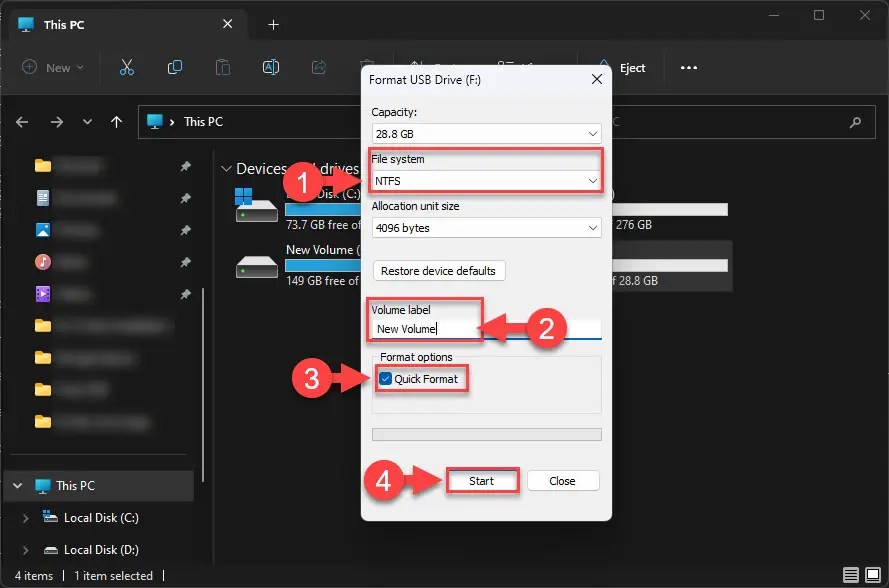Open a new File Explorer tab
This screenshot has width=889, height=588.
(x=273, y=24)
